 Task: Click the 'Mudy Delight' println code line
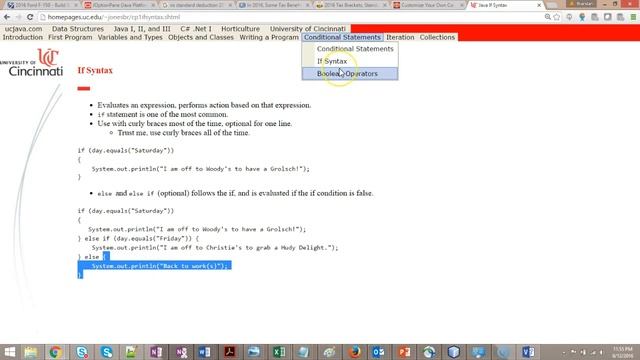coord(215,248)
